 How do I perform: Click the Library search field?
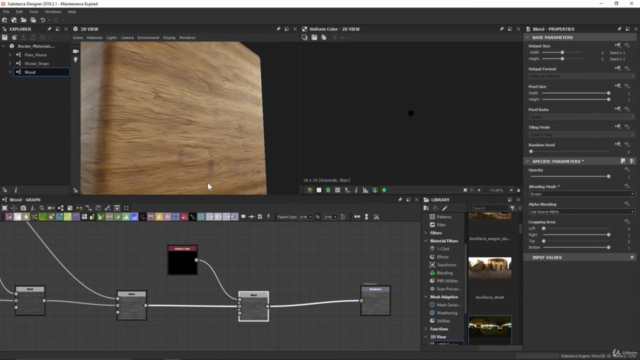pyautogui.click(x=490, y=208)
